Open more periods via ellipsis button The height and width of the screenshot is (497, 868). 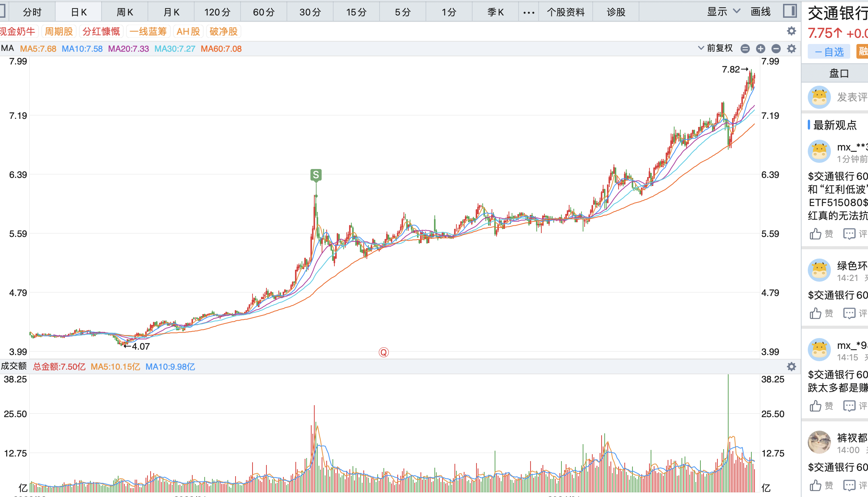tap(529, 12)
